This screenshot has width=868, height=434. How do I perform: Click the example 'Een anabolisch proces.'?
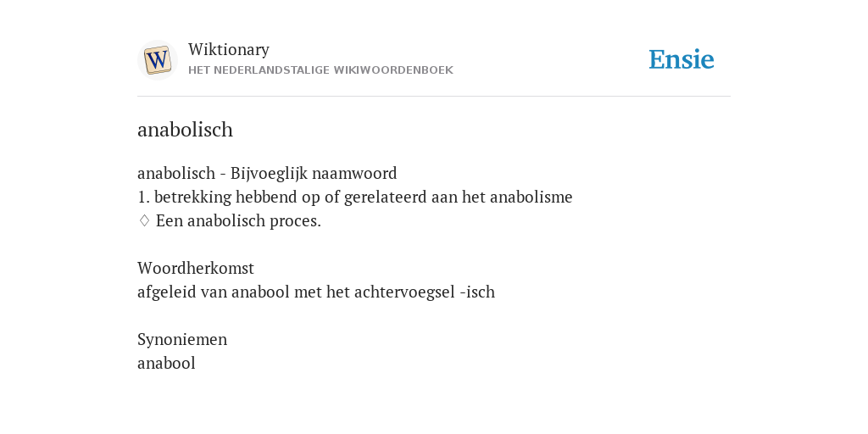238,221
